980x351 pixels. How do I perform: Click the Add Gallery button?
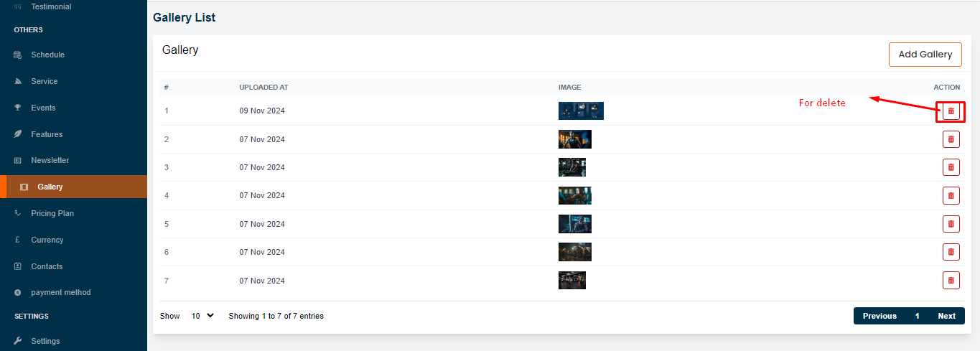click(925, 55)
